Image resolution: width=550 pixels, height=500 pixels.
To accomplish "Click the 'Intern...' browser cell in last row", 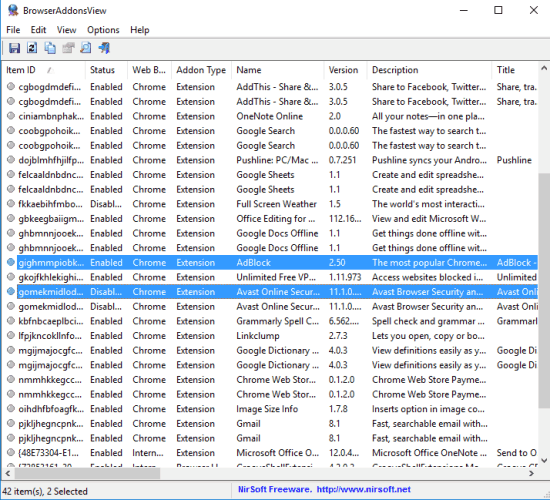I will tap(148, 453).
